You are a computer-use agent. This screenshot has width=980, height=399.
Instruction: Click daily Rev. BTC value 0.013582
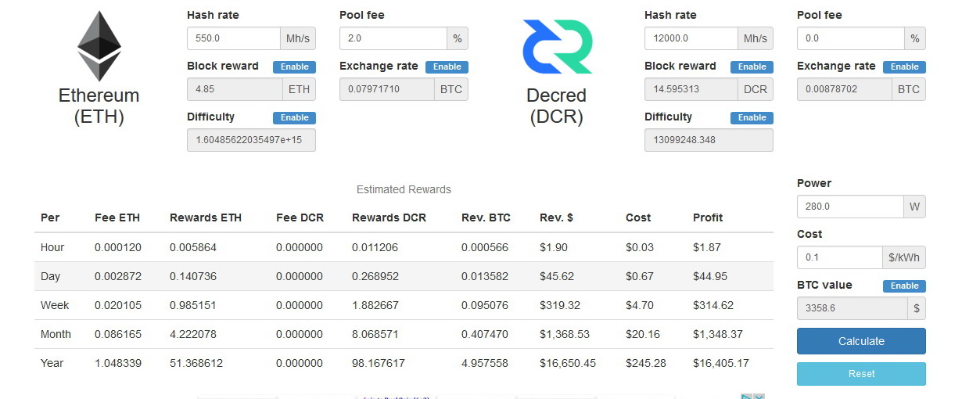tap(485, 276)
